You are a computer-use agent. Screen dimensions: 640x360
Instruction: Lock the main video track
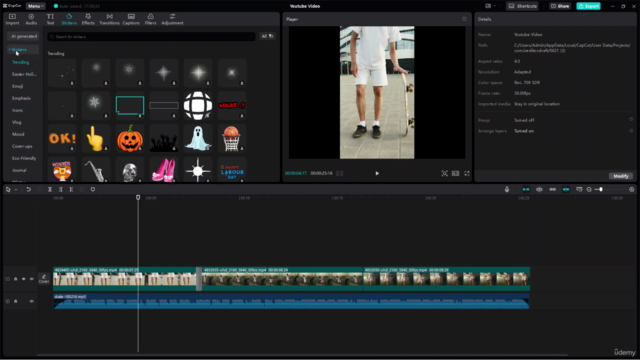click(x=16, y=279)
